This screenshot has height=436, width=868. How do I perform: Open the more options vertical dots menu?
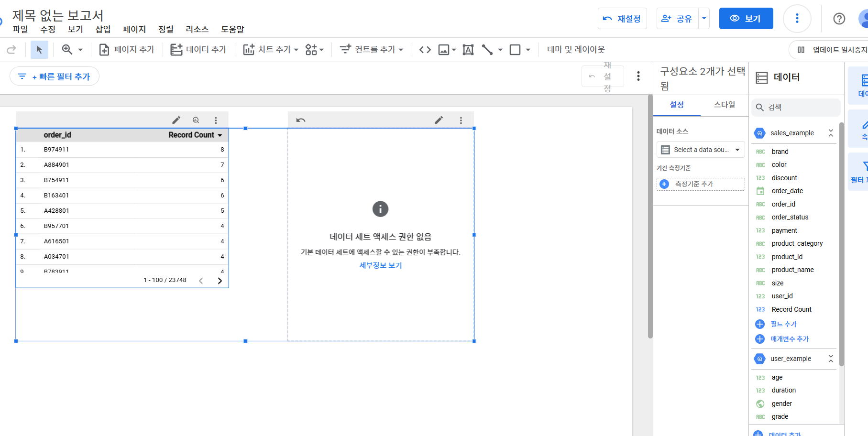pyautogui.click(x=797, y=19)
